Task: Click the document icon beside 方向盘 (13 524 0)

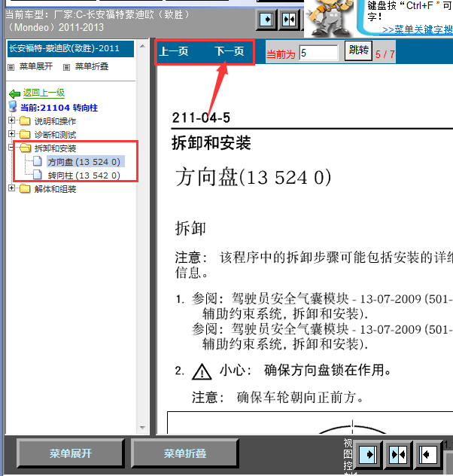Action: coord(38,161)
